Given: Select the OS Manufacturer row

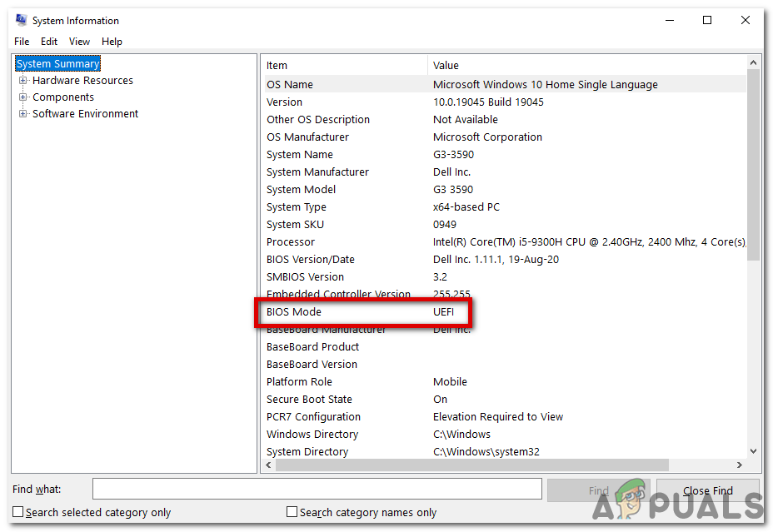Looking at the screenshot, I should point(506,137).
